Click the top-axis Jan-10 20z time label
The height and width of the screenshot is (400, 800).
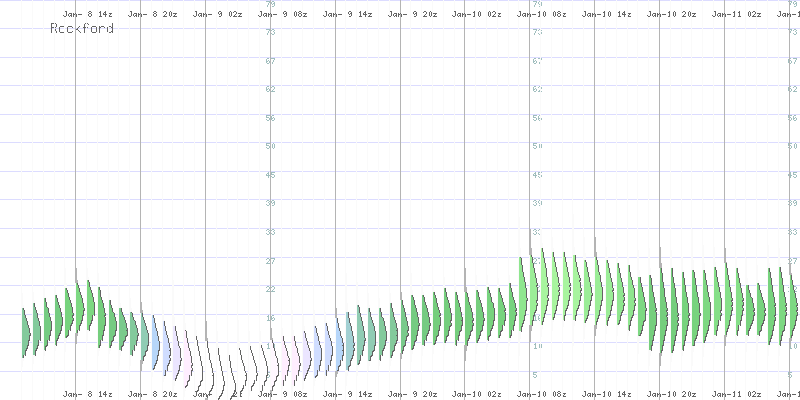(x=672, y=15)
